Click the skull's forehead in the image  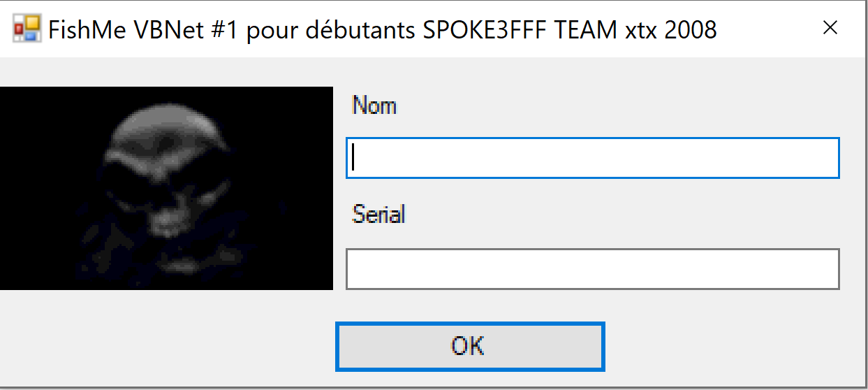pos(165,129)
